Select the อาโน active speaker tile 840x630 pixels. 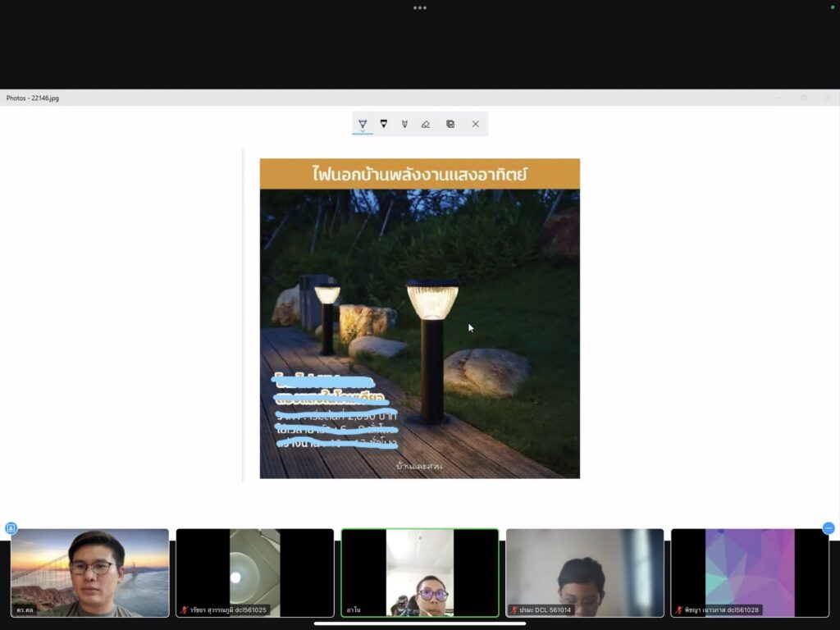click(x=420, y=573)
